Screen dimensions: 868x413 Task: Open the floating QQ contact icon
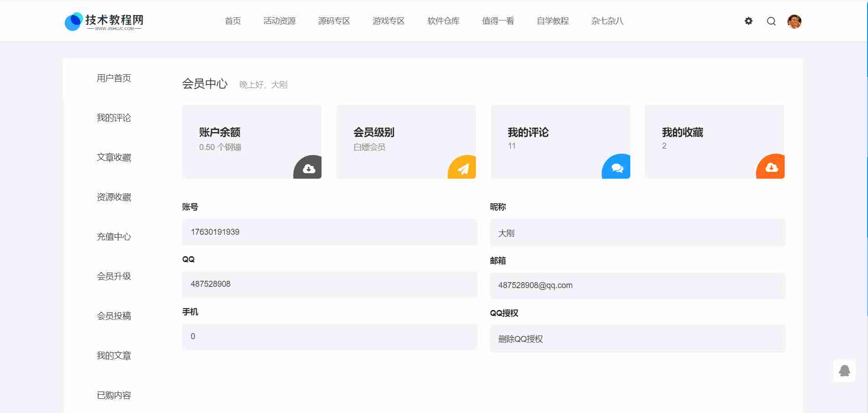pos(844,371)
